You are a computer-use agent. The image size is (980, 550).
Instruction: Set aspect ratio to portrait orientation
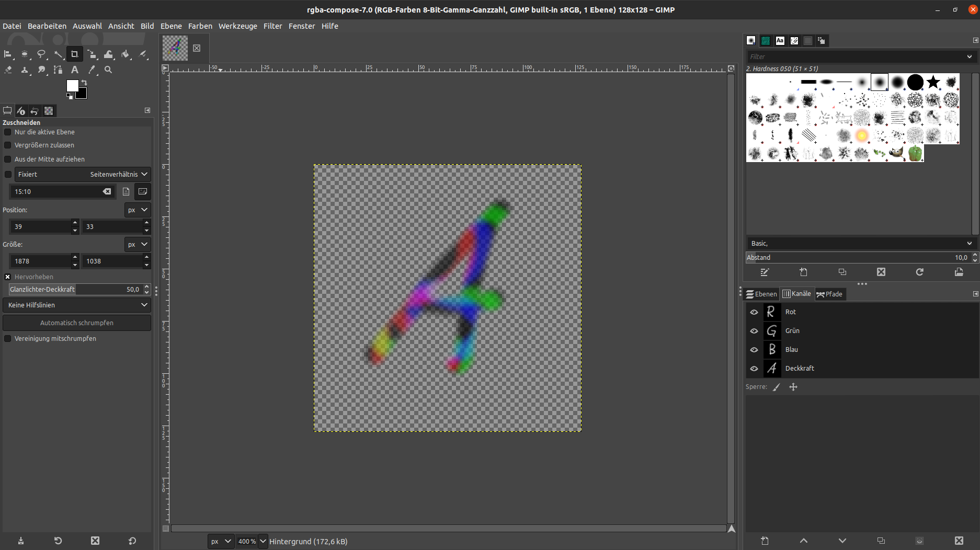click(x=126, y=191)
